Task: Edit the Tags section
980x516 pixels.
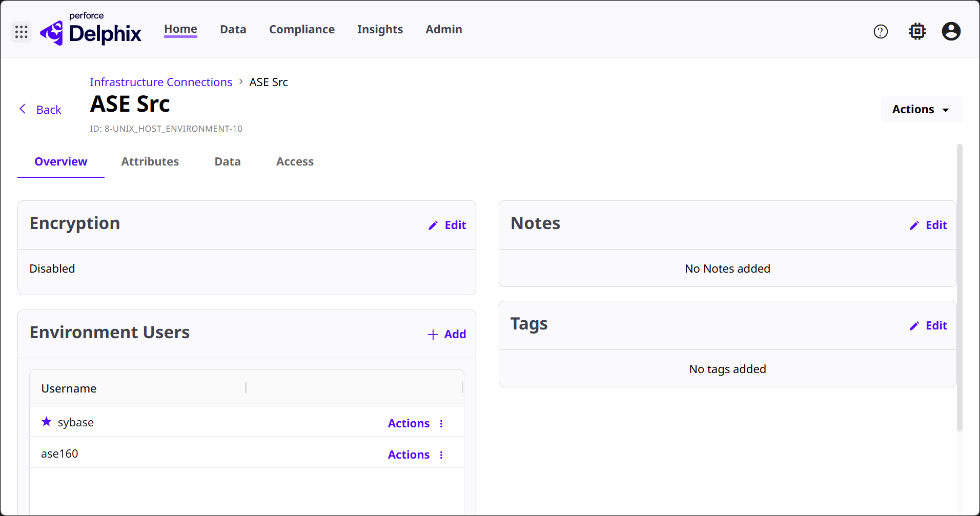Action: coord(928,326)
